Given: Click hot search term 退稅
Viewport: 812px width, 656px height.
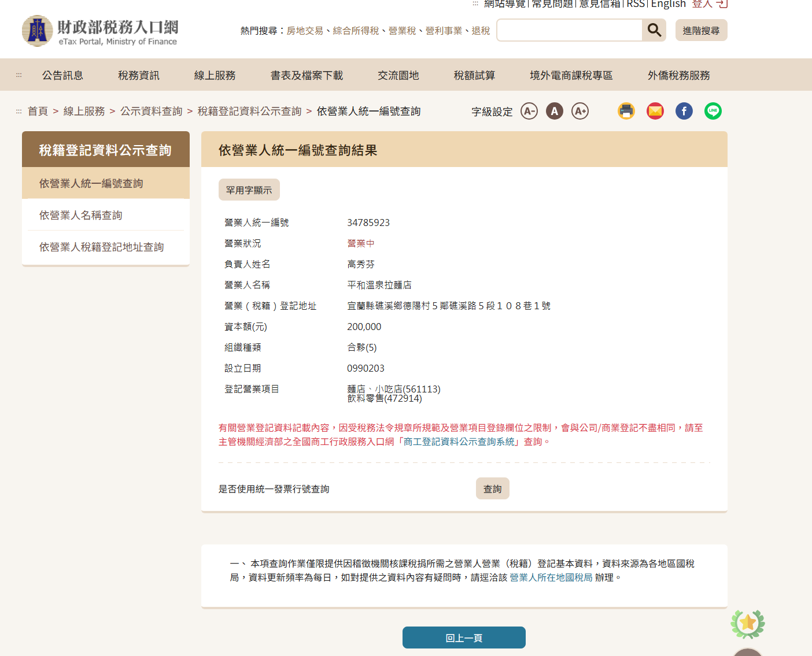Looking at the screenshot, I should pyautogui.click(x=481, y=31).
